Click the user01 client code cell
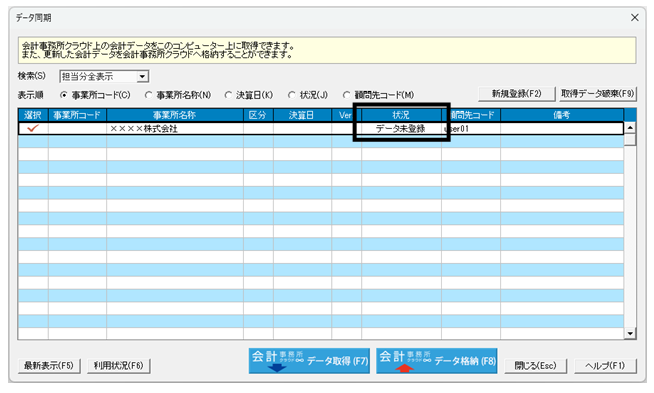This screenshot has height=393, width=654. [x=471, y=128]
